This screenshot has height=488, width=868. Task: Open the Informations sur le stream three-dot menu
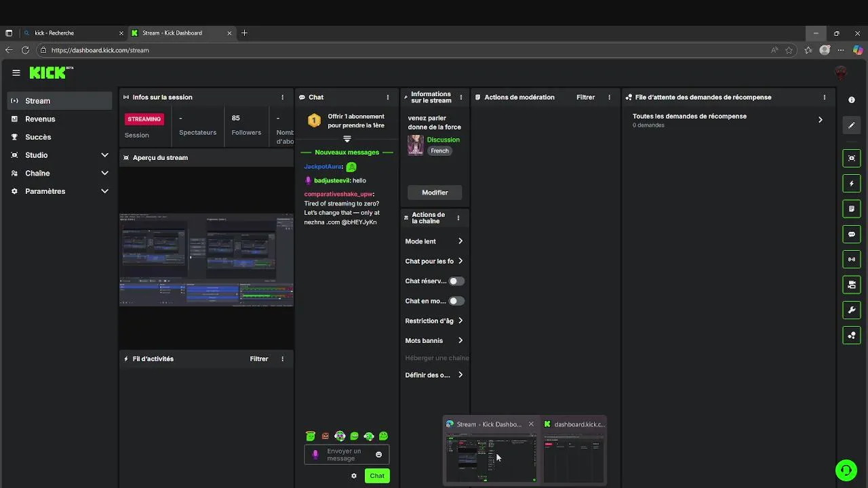tap(461, 97)
